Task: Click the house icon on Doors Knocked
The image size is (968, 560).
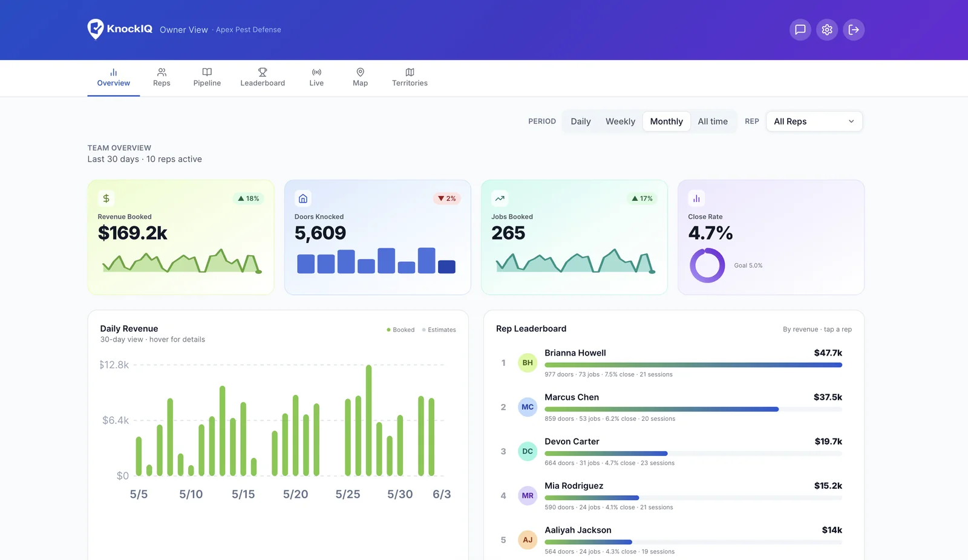Action: (x=303, y=198)
